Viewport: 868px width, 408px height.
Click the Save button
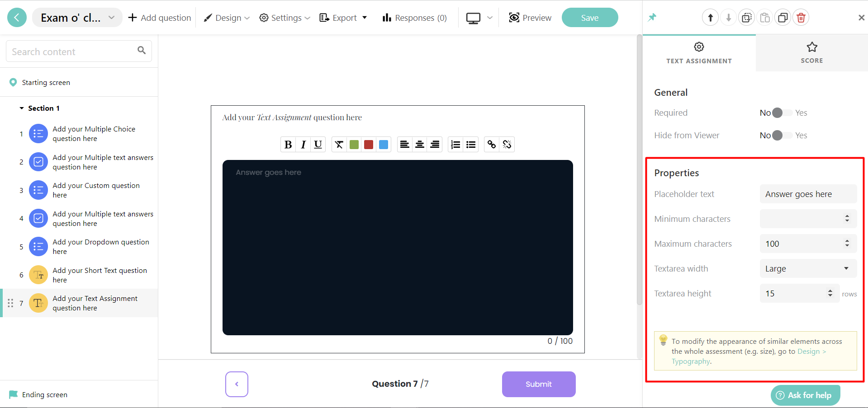click(x=589, y=17)
